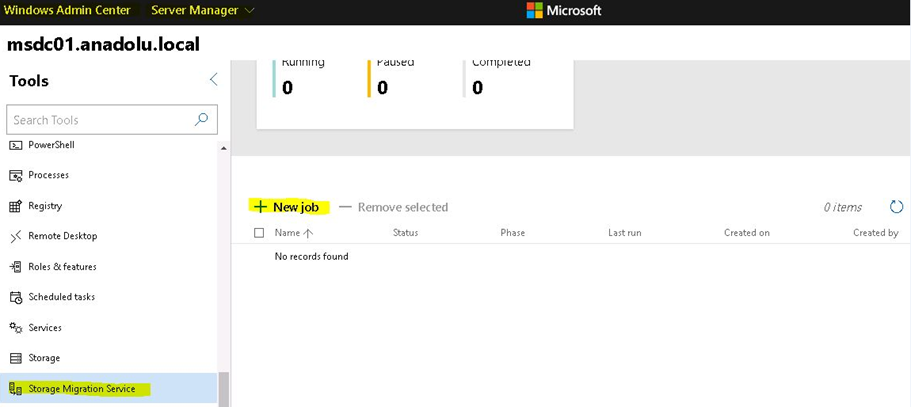Image resolution: width=911 pixels, height=407 pixels.
Task: Open the Processes tool icon
Action: (x=16, y=175)
